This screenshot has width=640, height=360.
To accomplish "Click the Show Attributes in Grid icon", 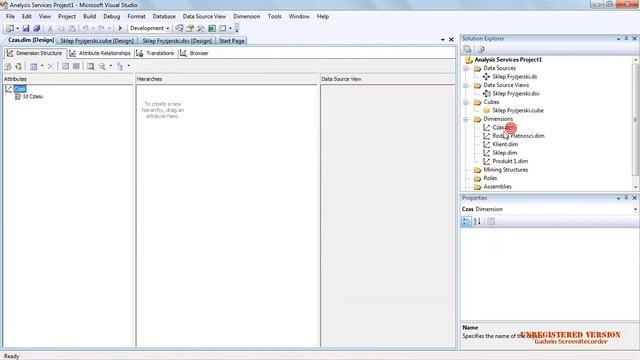I will pyautogui.click(x=76, y=66).
